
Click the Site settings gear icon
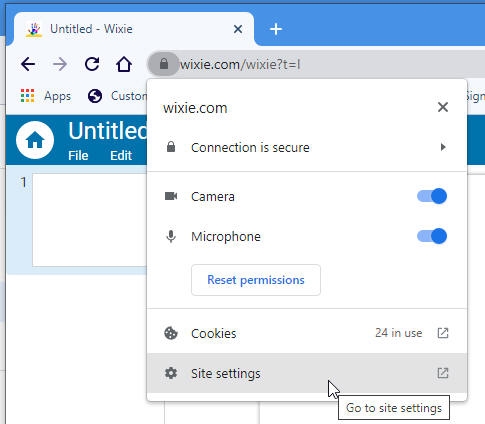171,373
